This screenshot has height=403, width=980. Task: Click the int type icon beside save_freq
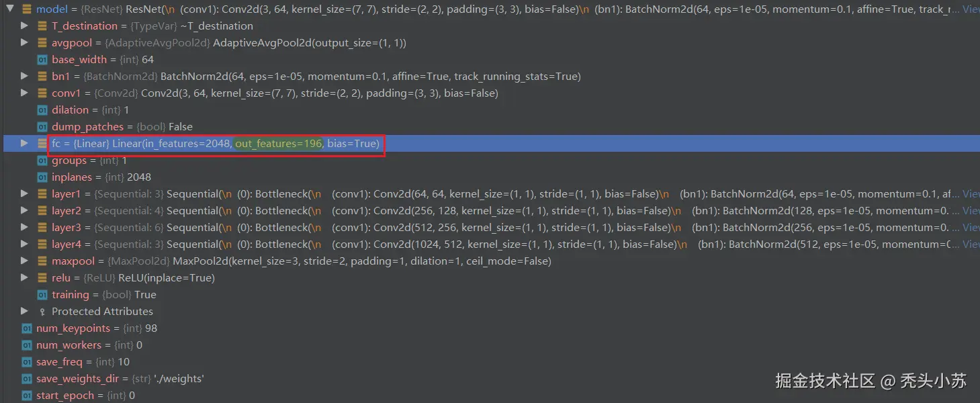[x=27, y=362]
